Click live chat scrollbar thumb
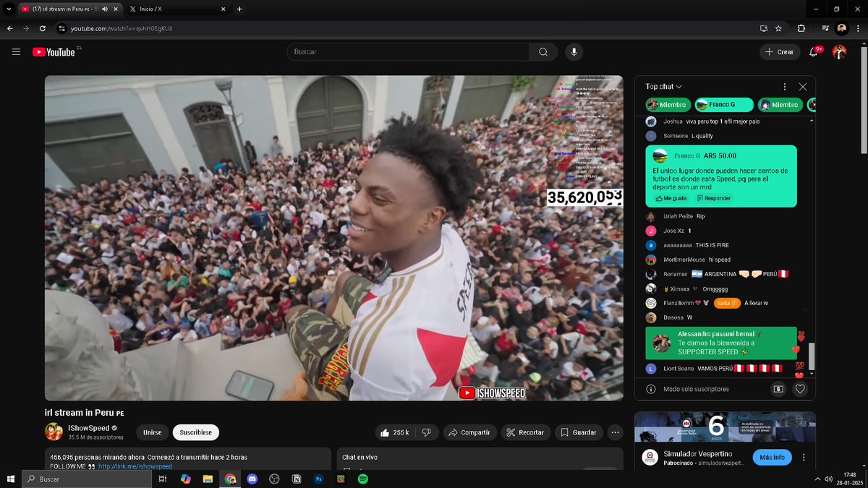The image size is (868, 488). pos(812,356)
